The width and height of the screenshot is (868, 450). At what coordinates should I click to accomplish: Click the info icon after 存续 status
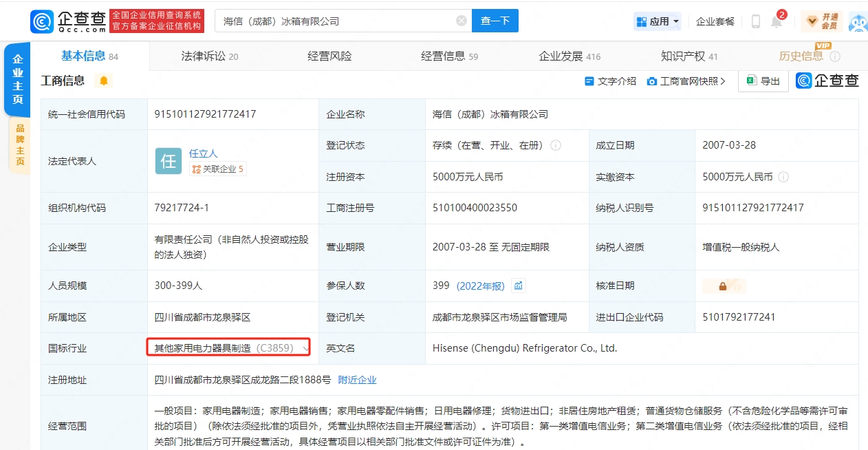point(556,145)
